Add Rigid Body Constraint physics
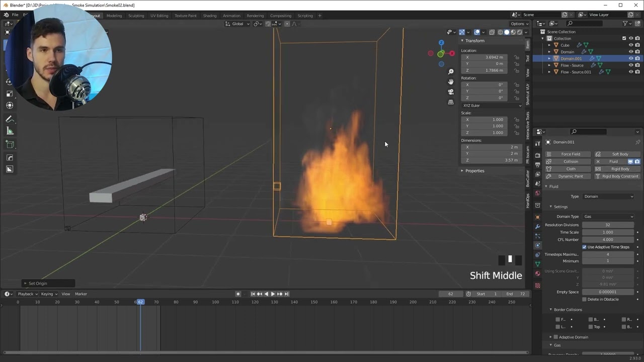644x362 pixels. point(617,176)
